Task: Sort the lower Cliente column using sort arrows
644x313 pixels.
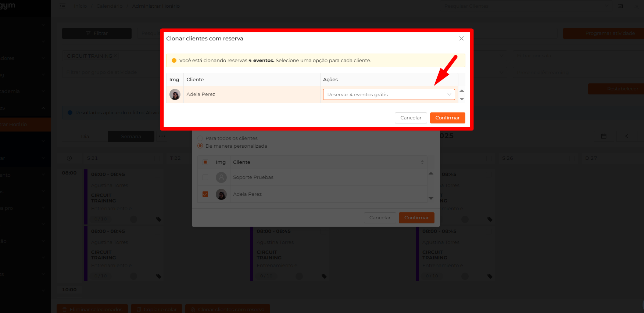Action: pyautogui.click(x=422, y=162)
